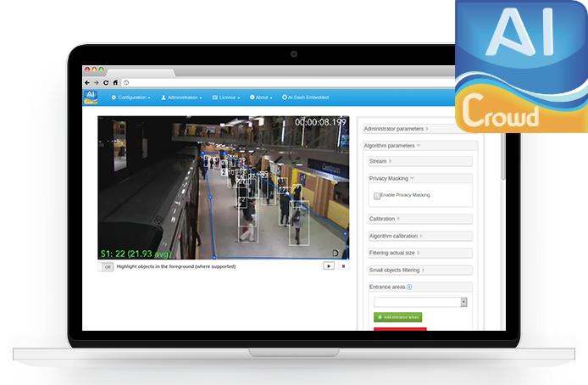Open the Entrance areas dropdown
588x385 pixels.
pyautogui.click(x=420, y=302)
